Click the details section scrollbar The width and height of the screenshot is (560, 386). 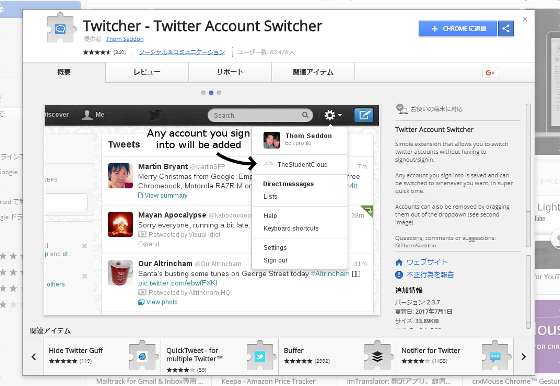point(528,292)
